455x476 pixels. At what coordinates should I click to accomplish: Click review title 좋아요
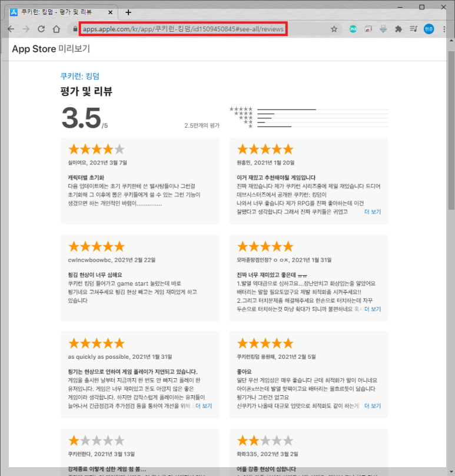coord(244,372)
